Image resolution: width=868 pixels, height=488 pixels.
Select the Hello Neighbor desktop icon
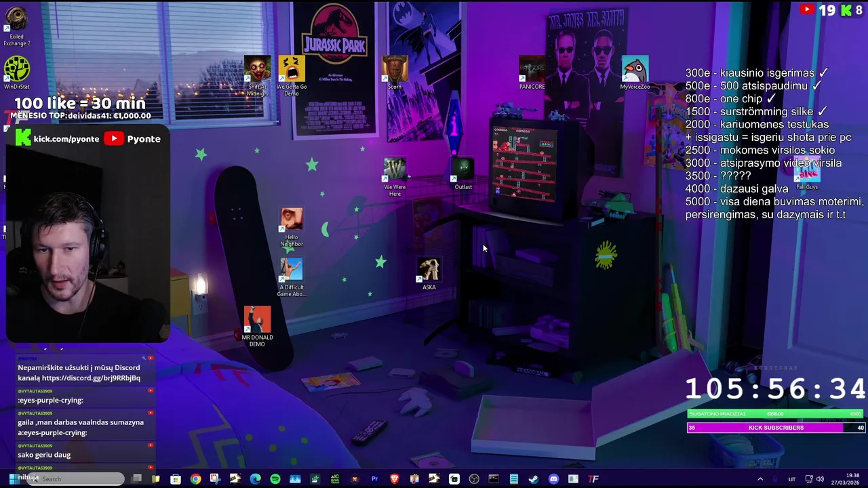point(292,228)
